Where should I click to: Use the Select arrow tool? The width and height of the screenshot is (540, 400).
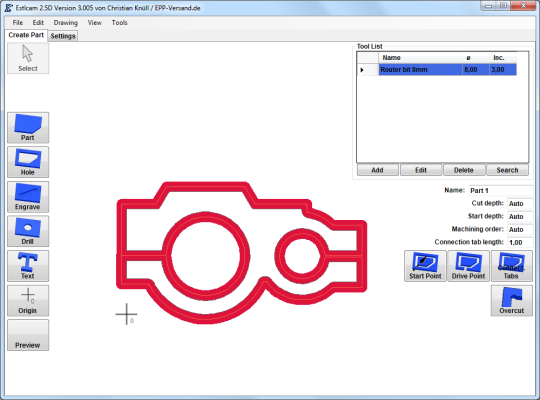pyautogui.click(x=28, y=58)
